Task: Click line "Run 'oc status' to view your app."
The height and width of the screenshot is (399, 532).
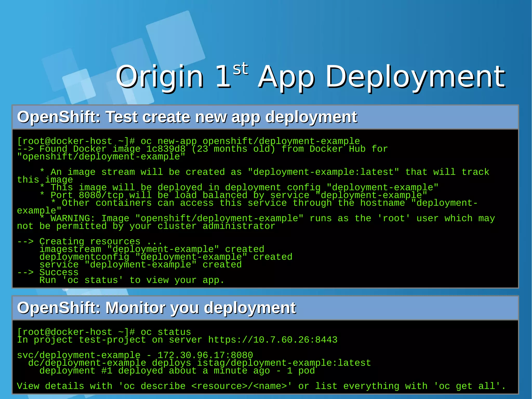Action: point(132,280)
